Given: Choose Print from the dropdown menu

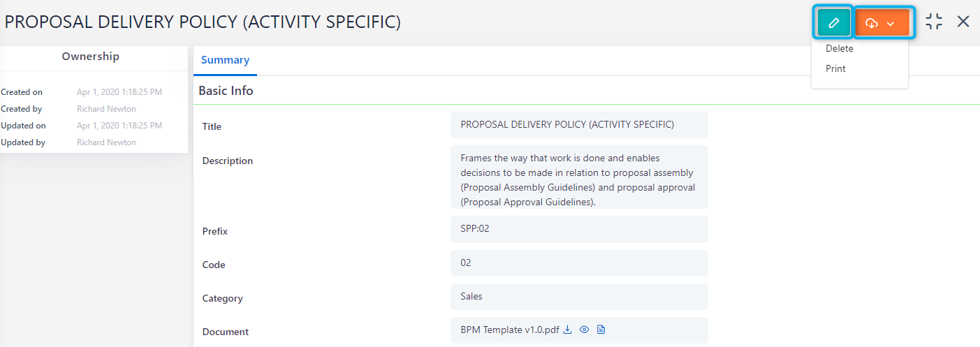Looking at the screenshot, I should pos(835,68).
